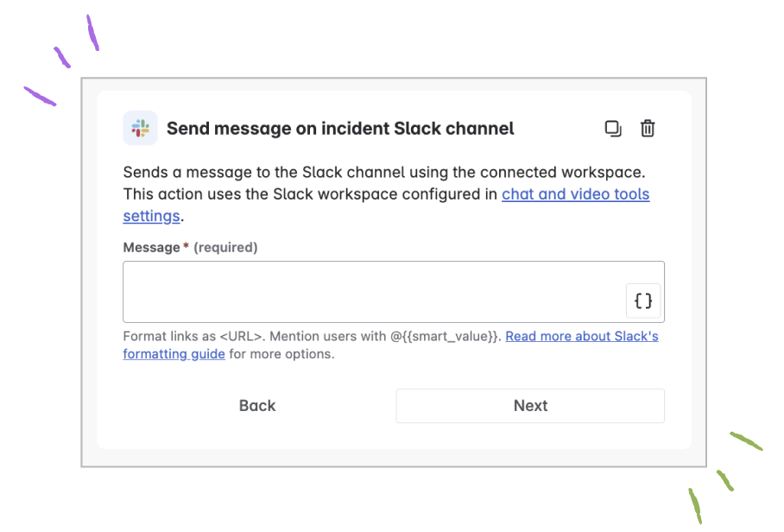Click the "Format links as <URL>" helper text
Image resolution: width=784 pixels, height=532 pixels.
pyautogui.click(x=192, y=336)
